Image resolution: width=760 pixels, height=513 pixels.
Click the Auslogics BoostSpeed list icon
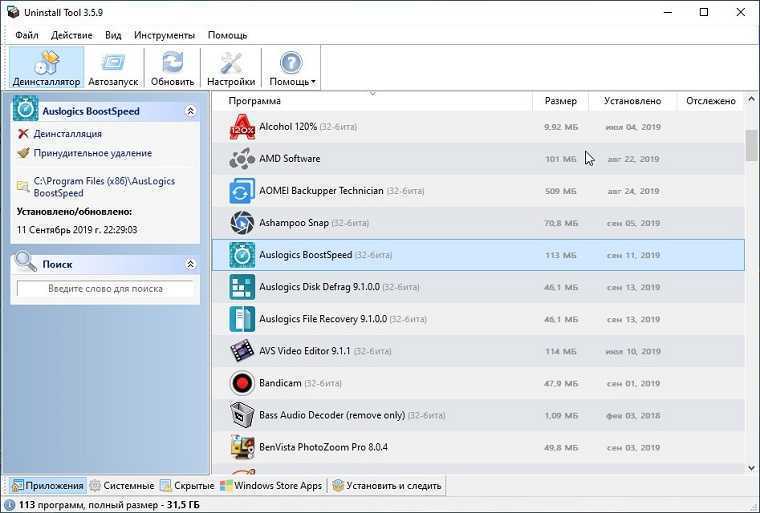242,255
